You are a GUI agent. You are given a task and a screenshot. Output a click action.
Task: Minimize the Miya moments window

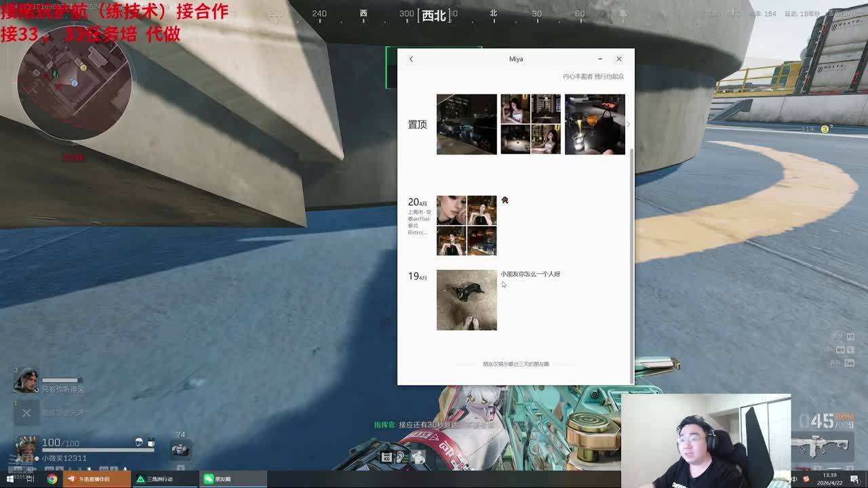click(600, 59)
